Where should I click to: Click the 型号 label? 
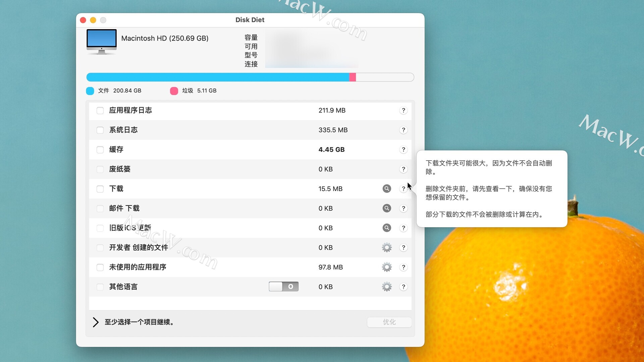pos(251,55)
